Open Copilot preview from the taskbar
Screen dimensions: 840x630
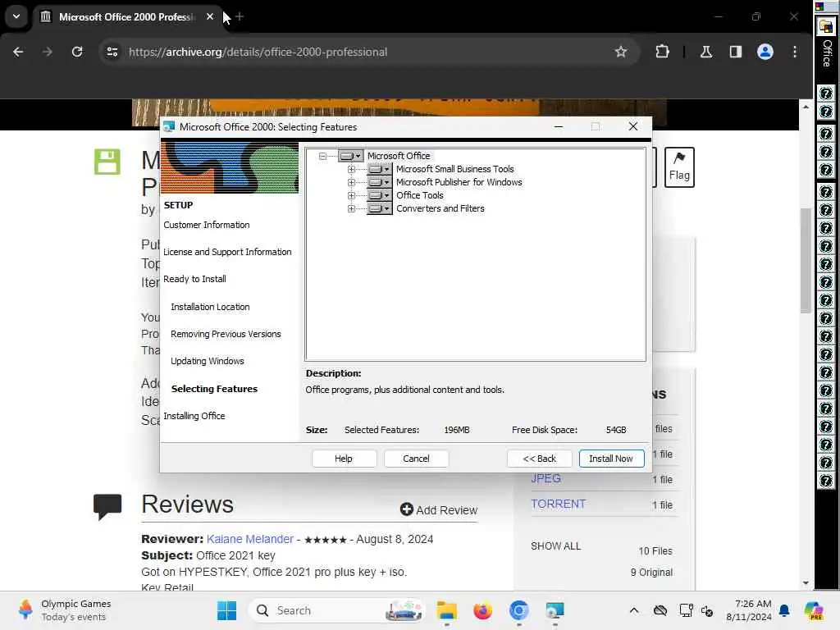point(813,610)
